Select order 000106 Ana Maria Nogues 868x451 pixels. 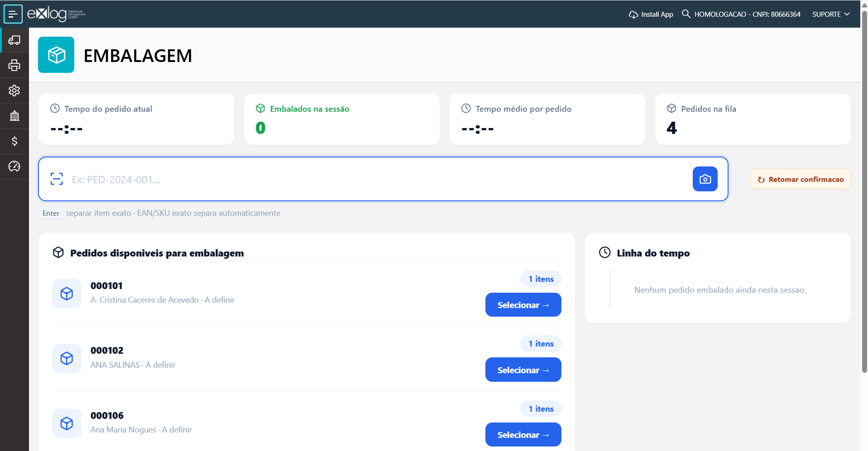tap(523, 435)
